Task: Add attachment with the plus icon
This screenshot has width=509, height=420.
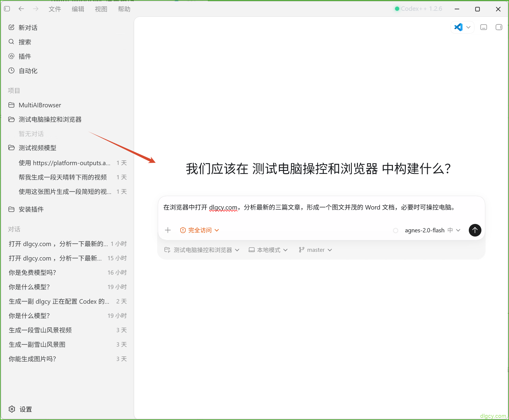Action: click(x=168, y=230)
